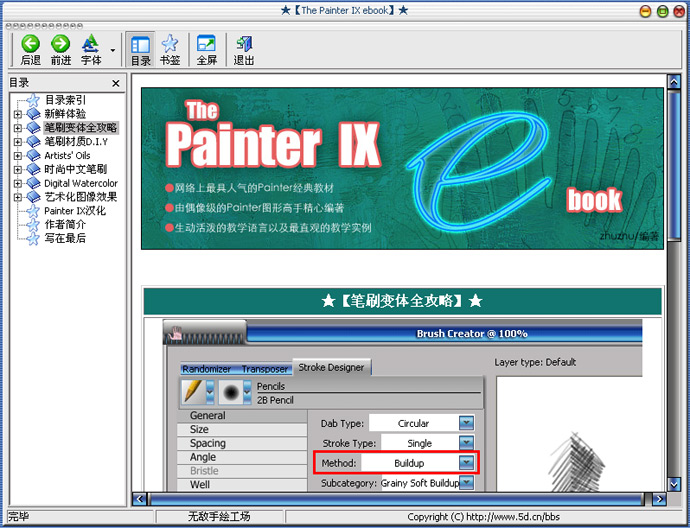
Task: Click the star icon beside 目录索引
Action: (33, 100)
